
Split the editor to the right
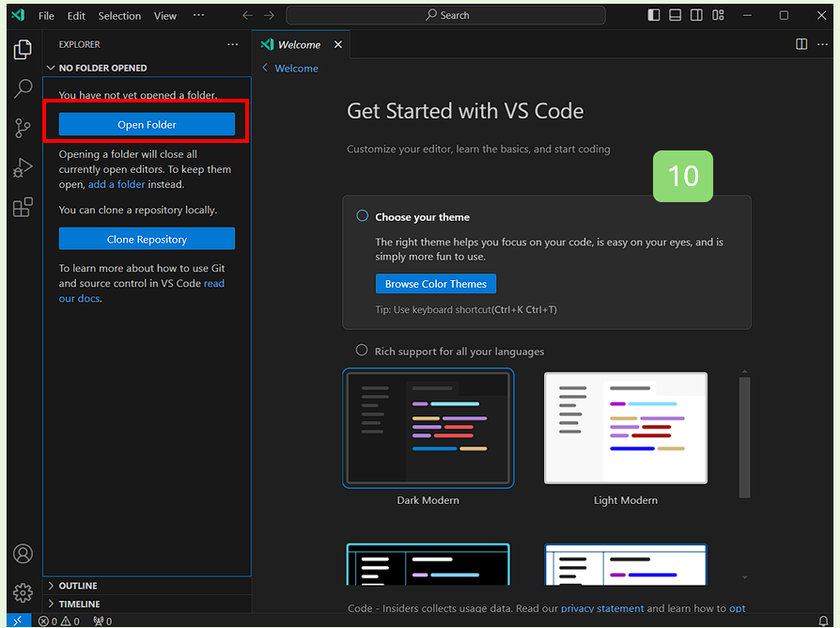pyautogui.click(x=801, y=44)
